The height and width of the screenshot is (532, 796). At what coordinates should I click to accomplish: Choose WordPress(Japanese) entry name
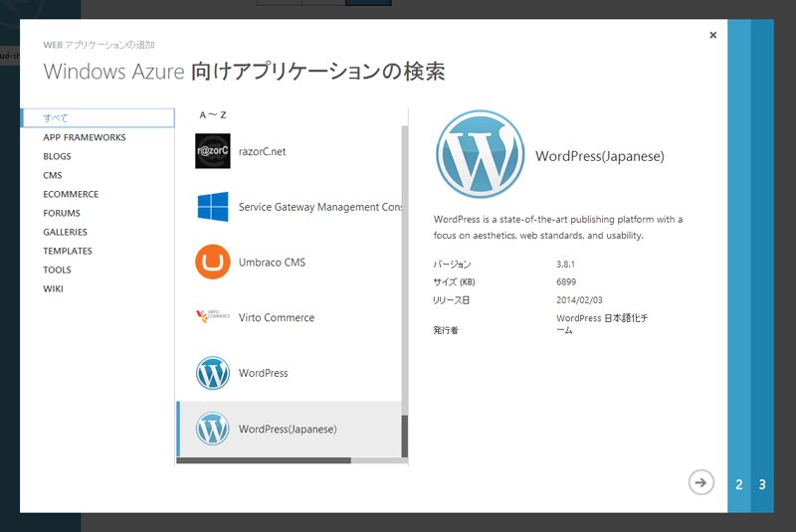pos(288,429)
